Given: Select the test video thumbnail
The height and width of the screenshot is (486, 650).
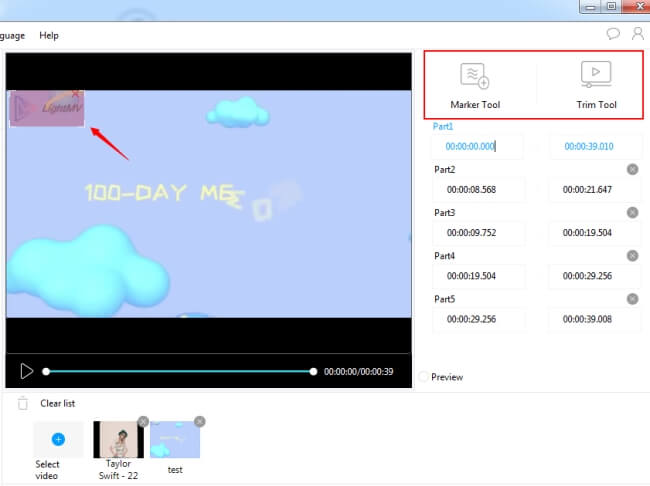Looking at the screenshot, I should [x=175, y=439].
